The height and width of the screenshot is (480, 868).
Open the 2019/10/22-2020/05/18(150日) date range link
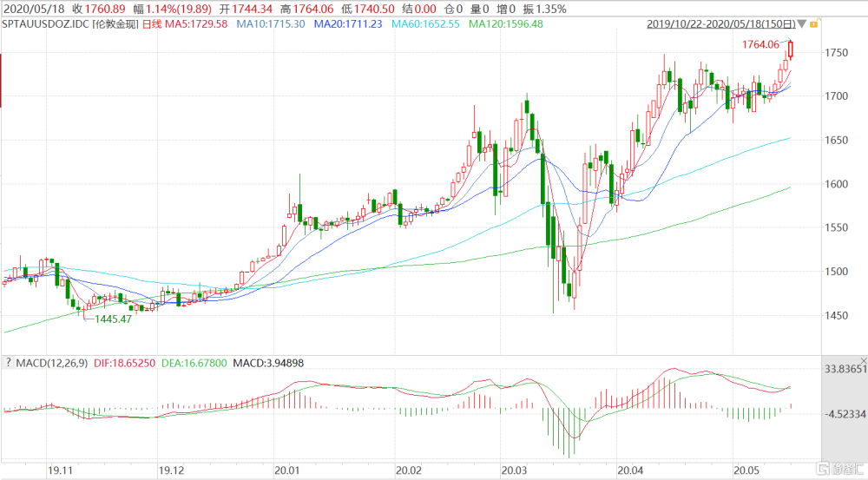[721, 24]
